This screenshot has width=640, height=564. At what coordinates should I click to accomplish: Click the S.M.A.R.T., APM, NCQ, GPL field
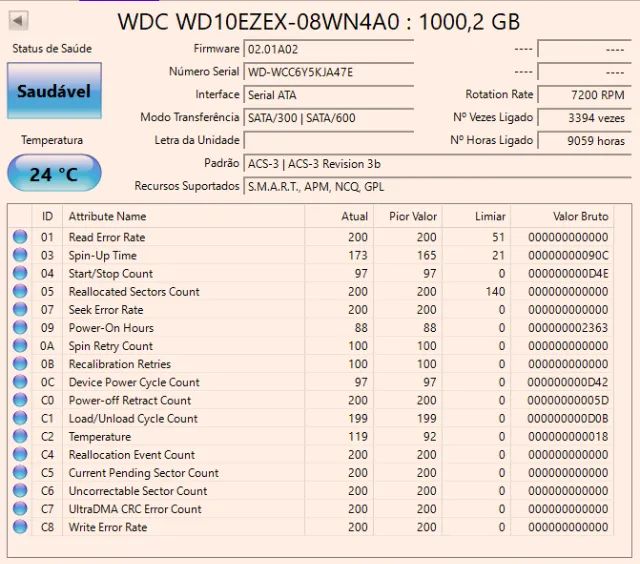pos(438,187)
